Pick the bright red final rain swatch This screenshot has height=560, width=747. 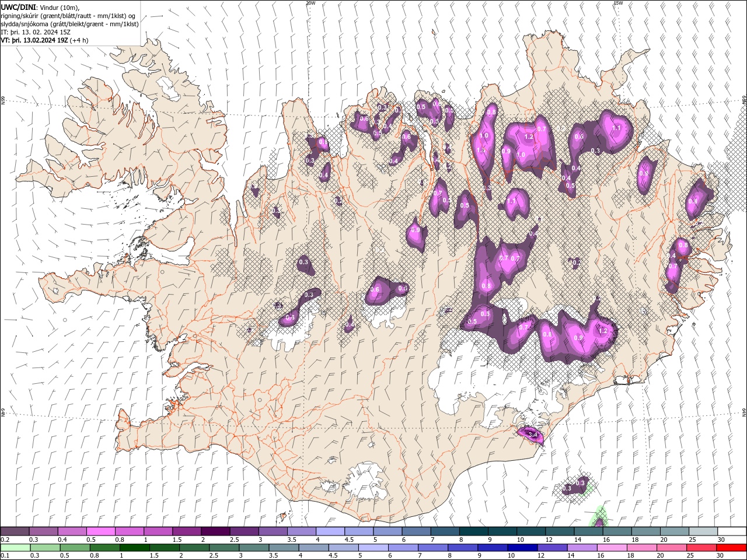click(732, 547)
